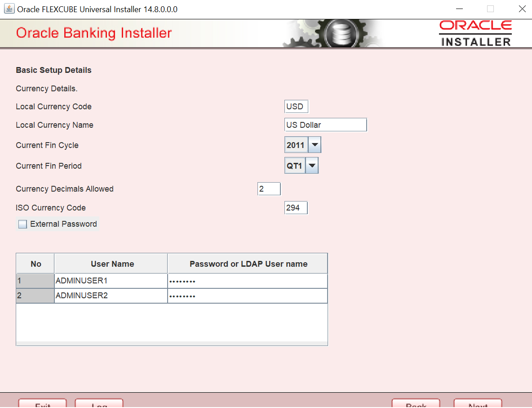532x408 pixels.
Task: Select the ADMINUSER2 user name cell
Action: click(111, 296)
